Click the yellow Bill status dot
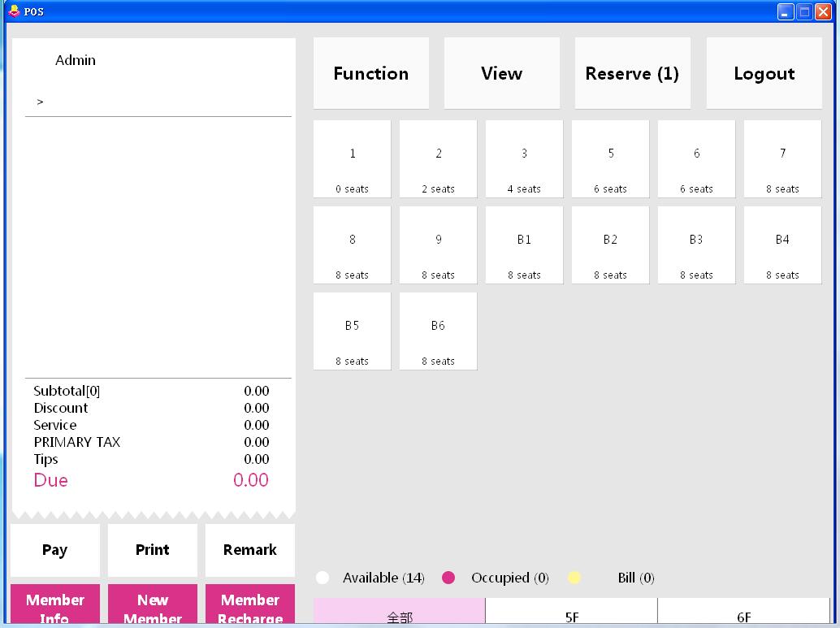The width and height of the screenshot is (840, 628). [574, 578]
